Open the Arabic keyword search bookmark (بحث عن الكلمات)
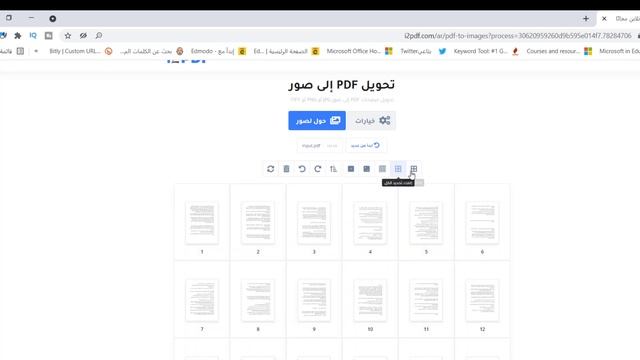The width and height of the screenshot is (640, 360). click(x=151, y=51)
